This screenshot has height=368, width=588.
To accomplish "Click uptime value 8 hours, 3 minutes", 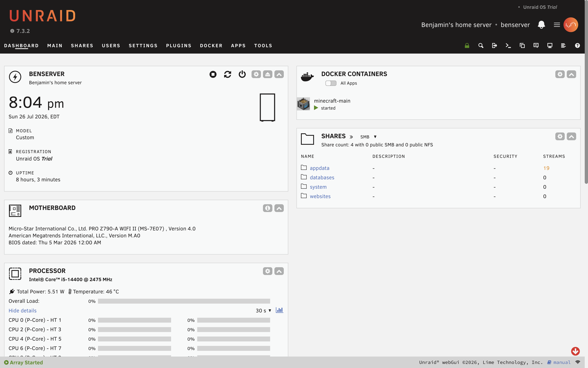I will pyautogui.click(x=38, y=180).
